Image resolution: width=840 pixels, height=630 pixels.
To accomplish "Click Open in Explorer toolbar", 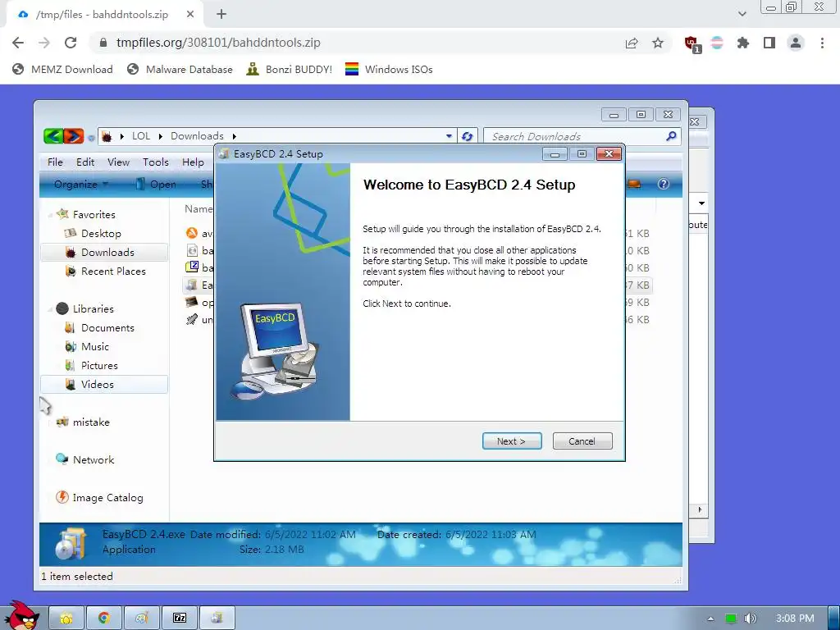I will [x=156, y=185].
